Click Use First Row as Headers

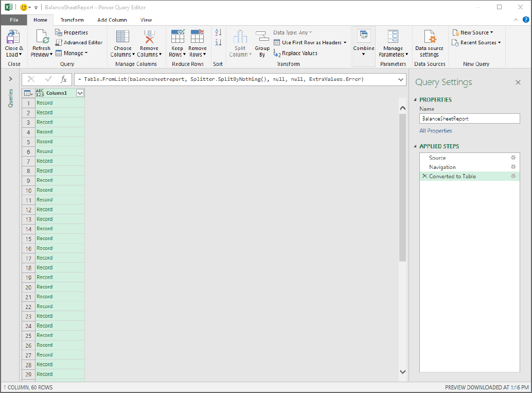coord(310,42)
